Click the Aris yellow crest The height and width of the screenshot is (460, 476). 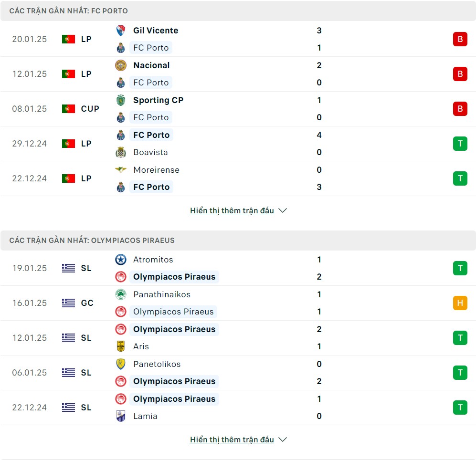(121, 346)
